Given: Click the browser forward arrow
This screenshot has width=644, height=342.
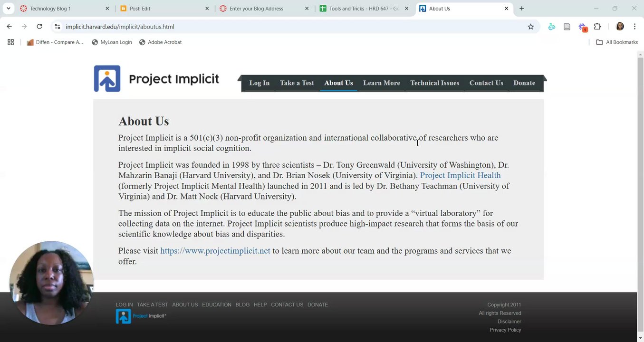Looking at the screenshot, I should click(x=24, y=27).
